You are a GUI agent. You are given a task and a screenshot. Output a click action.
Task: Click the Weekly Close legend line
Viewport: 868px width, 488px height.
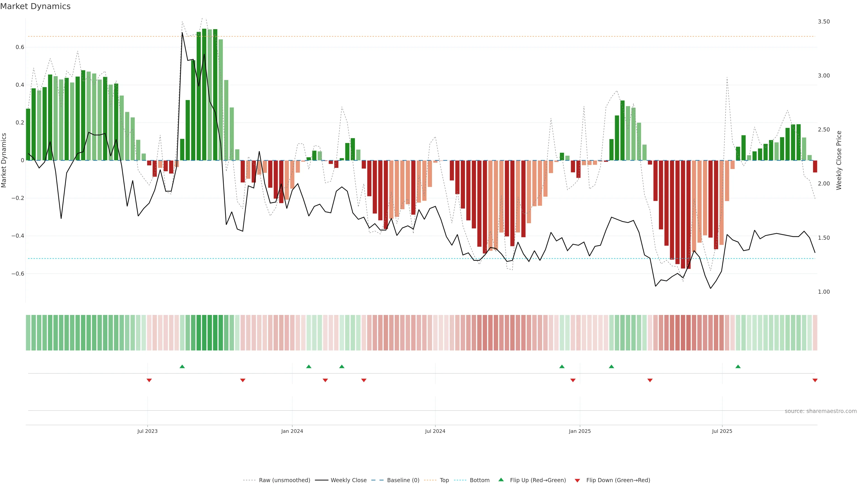click(x=321, y=480)
